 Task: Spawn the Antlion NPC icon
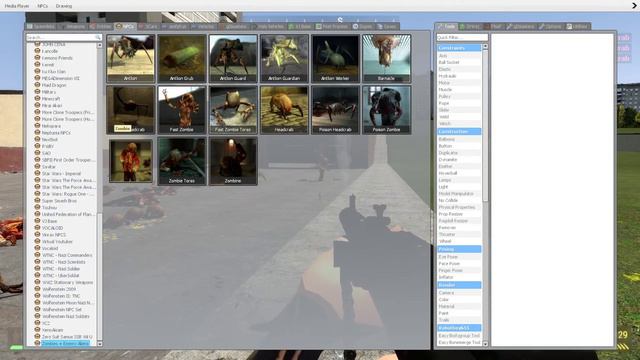[x=131, y=58]
